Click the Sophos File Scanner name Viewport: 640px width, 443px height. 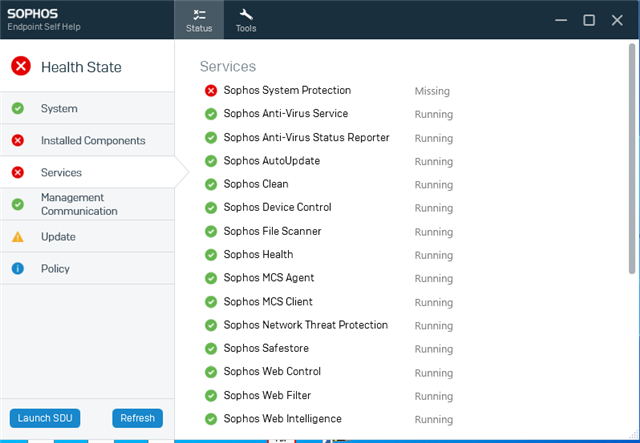272,231
